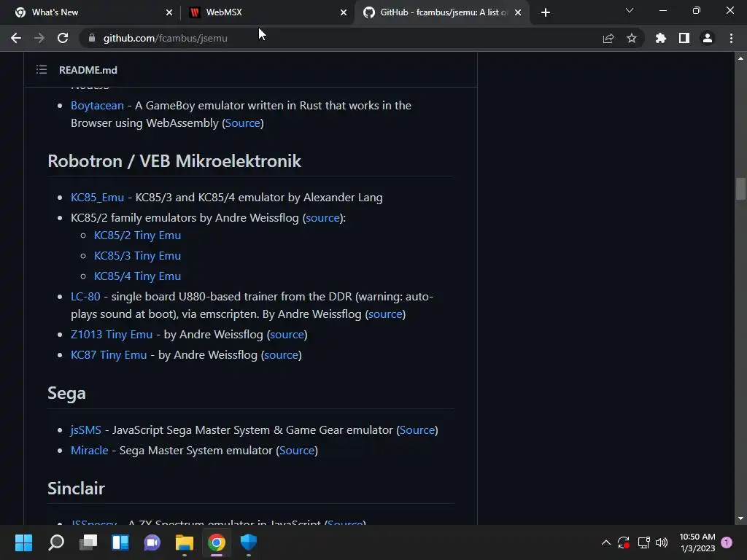Click the update sync tray icon
This screenshot has height=560, width=747.
pos(624,542)
